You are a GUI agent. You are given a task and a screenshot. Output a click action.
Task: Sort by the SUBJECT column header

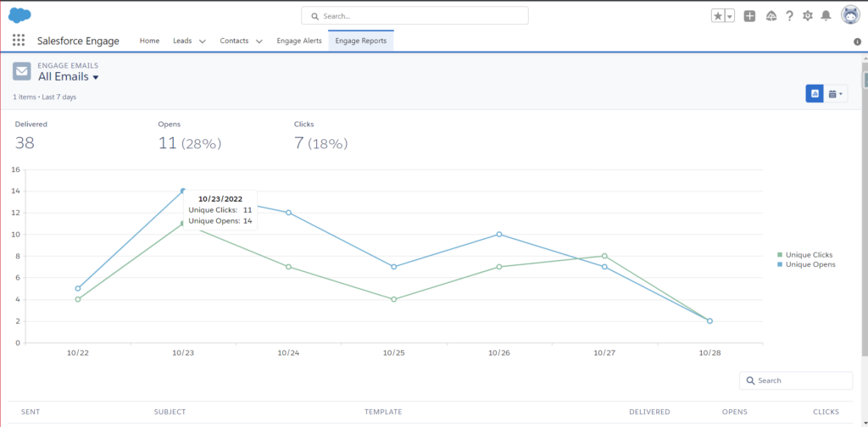(x=170, y=412)
